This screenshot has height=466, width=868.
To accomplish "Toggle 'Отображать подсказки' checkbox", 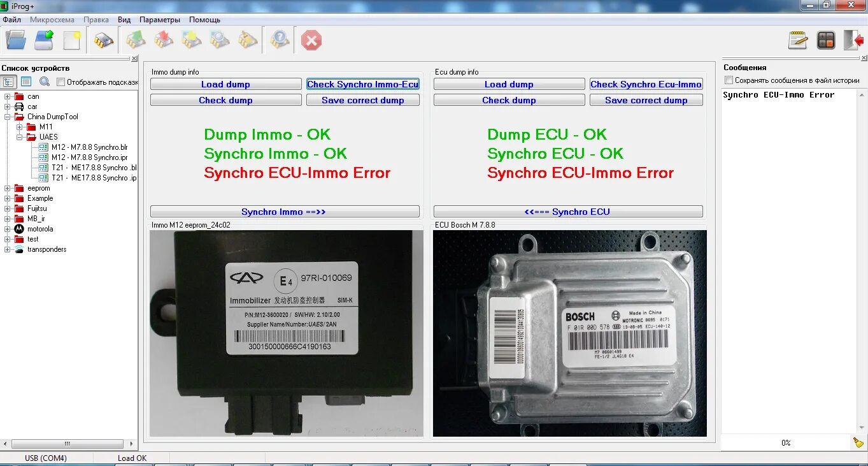I will point(61,82).
